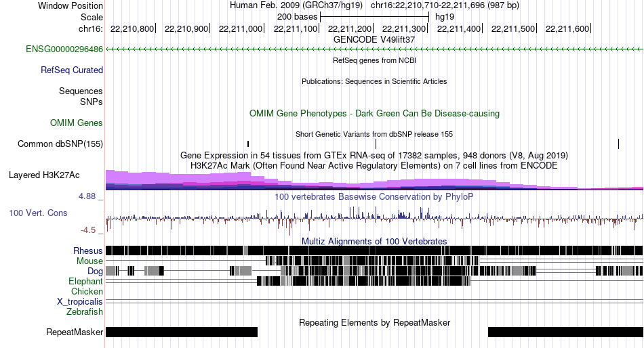Click the Dog alignment track label

[x=95, y=271]
